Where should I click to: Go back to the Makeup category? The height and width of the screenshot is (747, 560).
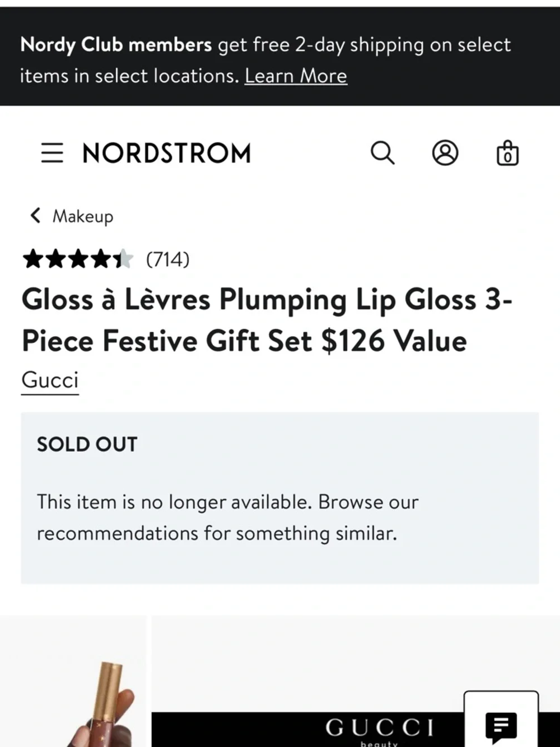83,216
